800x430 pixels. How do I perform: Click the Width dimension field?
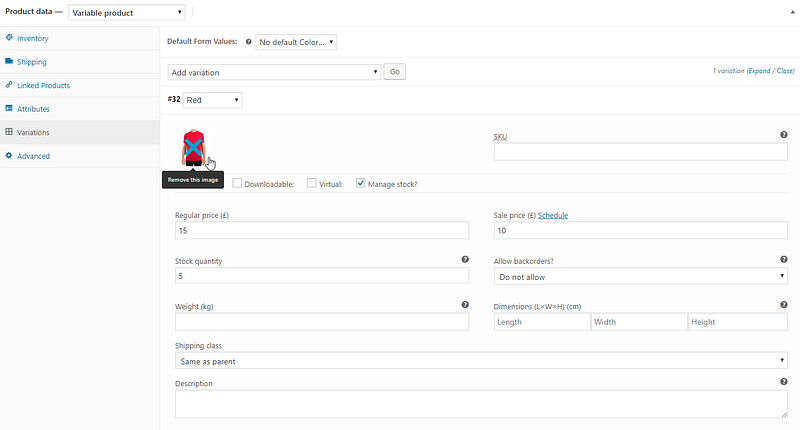click(x=639, y=322)
